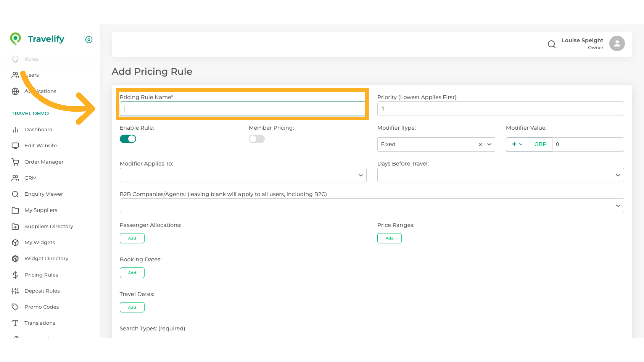Click Add under Passenger Allocations
This screenshot has width=644, height=362.
click(x=132, y=238)
